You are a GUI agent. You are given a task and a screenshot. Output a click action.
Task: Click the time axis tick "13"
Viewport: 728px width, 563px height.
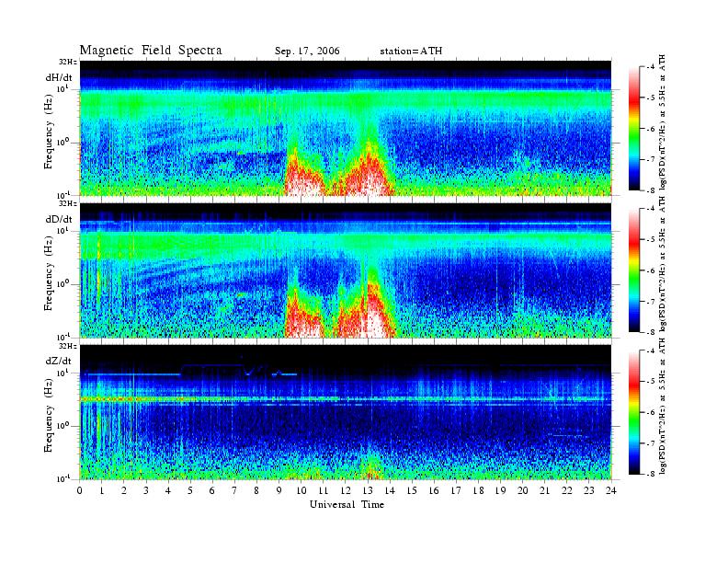(368, 490)
